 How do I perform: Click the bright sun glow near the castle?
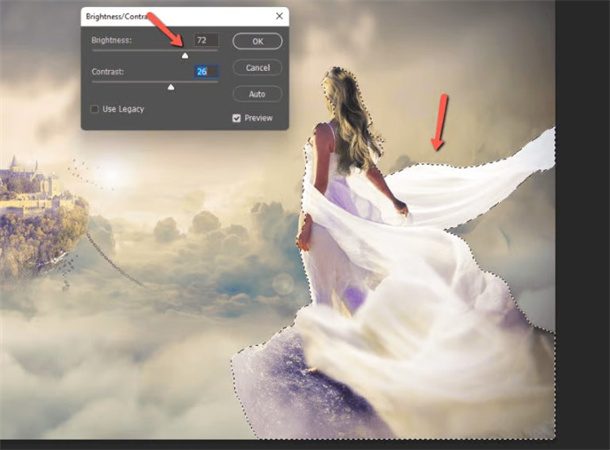tap(108, 176)
